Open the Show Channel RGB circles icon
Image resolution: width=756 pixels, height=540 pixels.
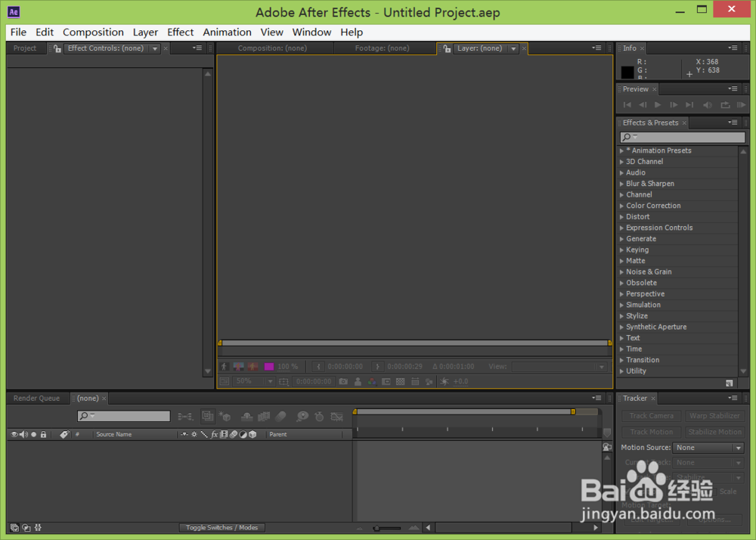pos(372,381)
